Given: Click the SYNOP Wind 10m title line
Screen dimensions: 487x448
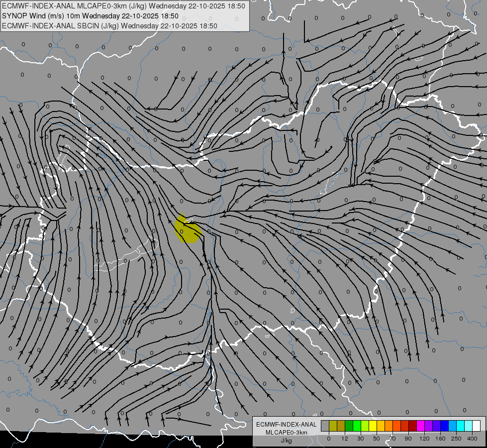Looking at the screenshot, I should [x=90, y=16].
